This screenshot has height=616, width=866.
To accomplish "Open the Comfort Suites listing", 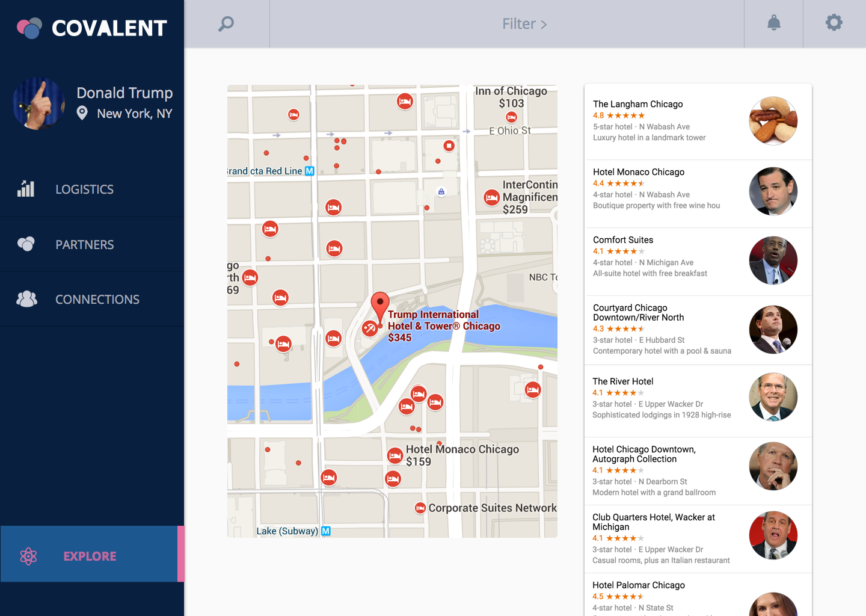I will [698, 262].
